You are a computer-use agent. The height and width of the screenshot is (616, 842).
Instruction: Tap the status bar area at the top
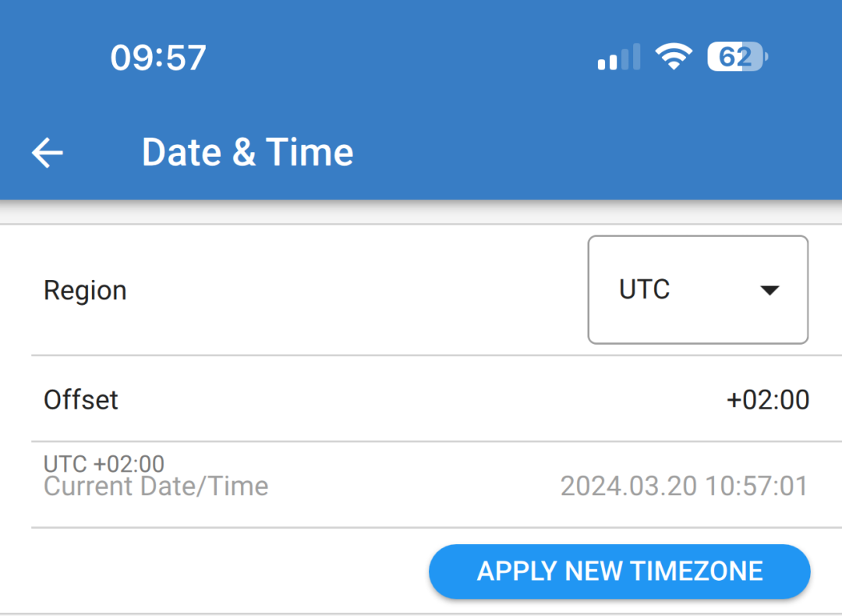(421, 56)
